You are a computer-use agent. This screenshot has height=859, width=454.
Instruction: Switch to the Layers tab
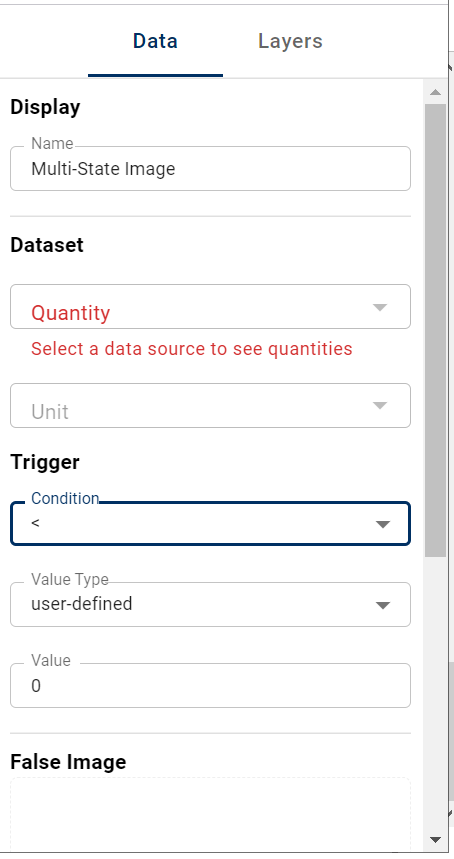click(x=290, y=41)
